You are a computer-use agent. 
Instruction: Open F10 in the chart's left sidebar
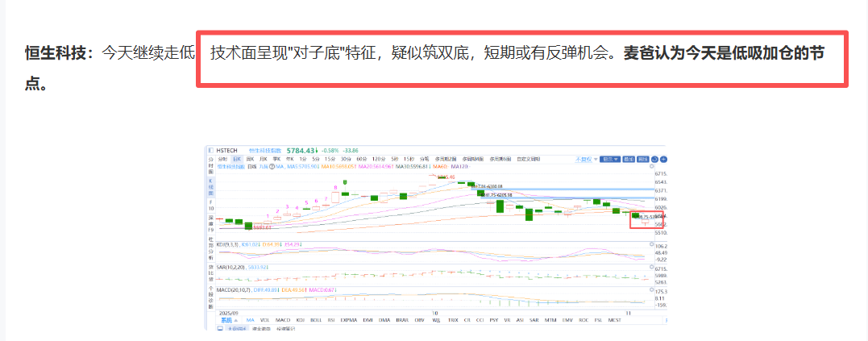(x=210, y=206)
